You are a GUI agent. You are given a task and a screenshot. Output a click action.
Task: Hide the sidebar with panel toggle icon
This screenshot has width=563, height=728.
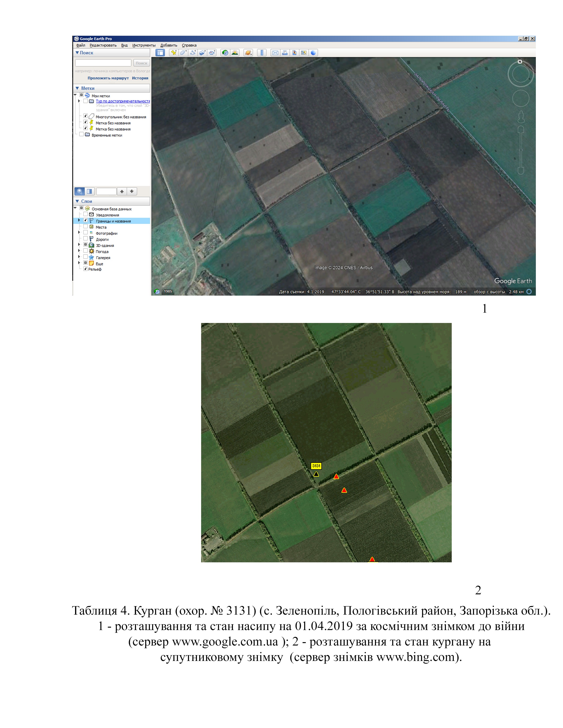click(x=160, y=53)
